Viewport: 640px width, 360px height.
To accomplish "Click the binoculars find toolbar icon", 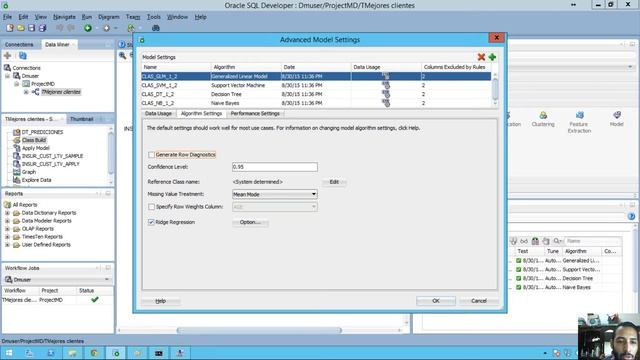I will pyautogui.click(x=156, y=28).
